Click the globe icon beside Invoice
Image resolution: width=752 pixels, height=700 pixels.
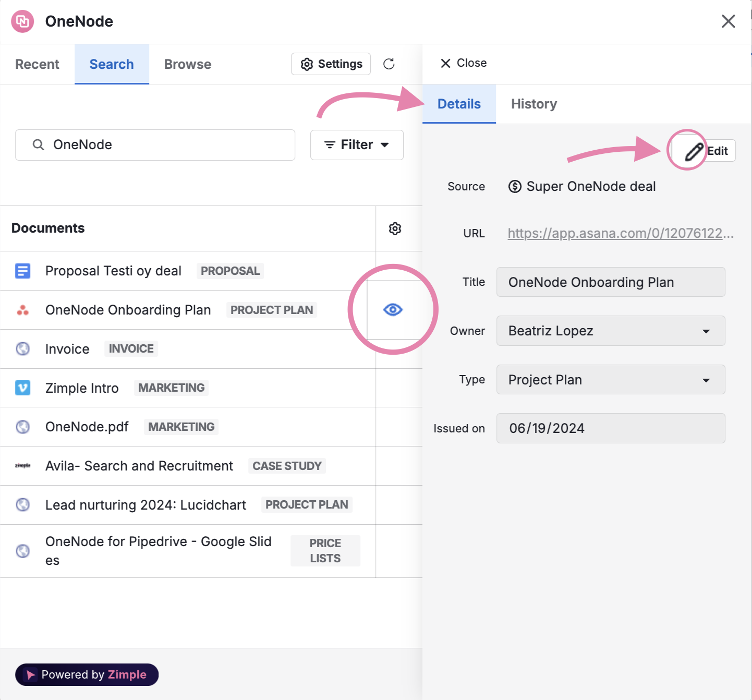point(23,348)
